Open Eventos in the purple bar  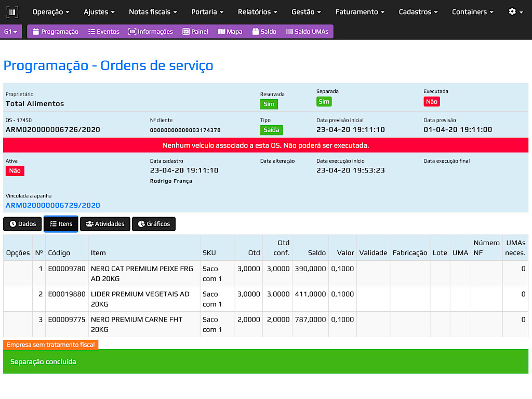pyautogui.click(x=104, y=32)
